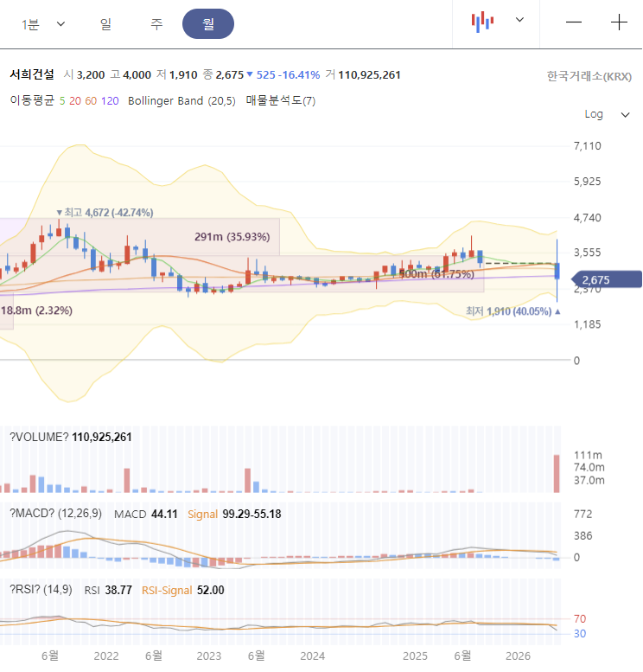Click the -16.41% change value

point(299,75)
